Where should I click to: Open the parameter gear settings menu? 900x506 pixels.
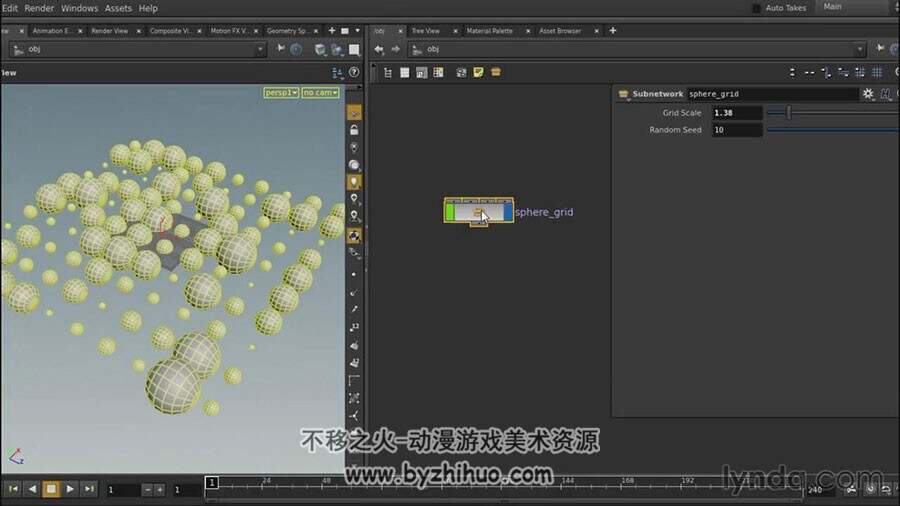click(x=868, y=94)
